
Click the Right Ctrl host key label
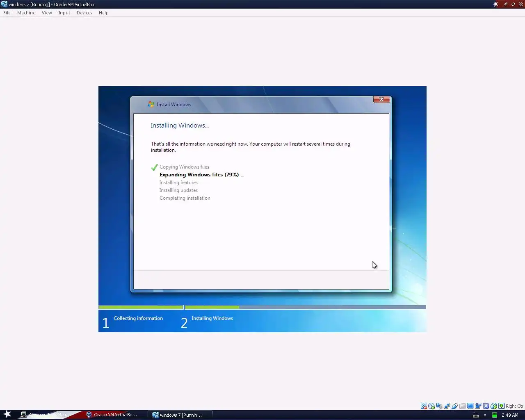tap(515, 406)
